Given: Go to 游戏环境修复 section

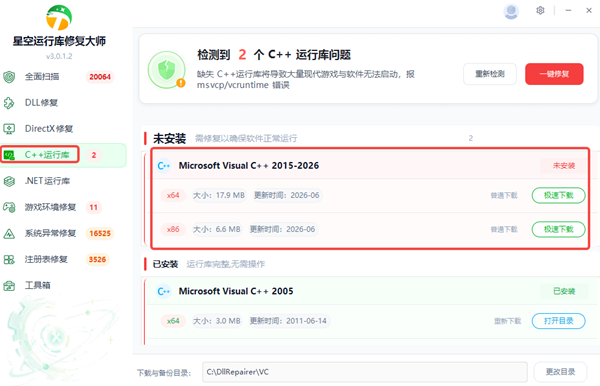Looking at the screenshot, I should (x=51, y=207).
